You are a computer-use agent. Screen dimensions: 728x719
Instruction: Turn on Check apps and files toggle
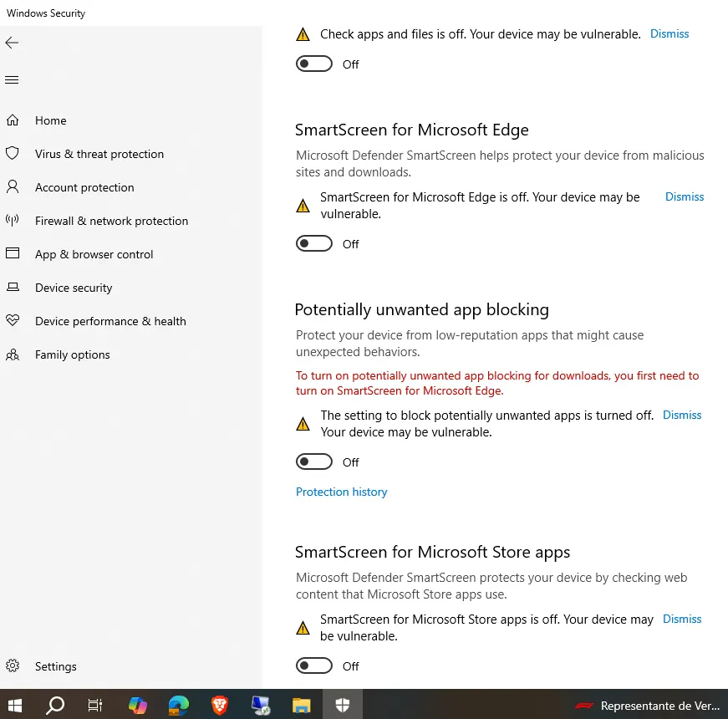314,64
